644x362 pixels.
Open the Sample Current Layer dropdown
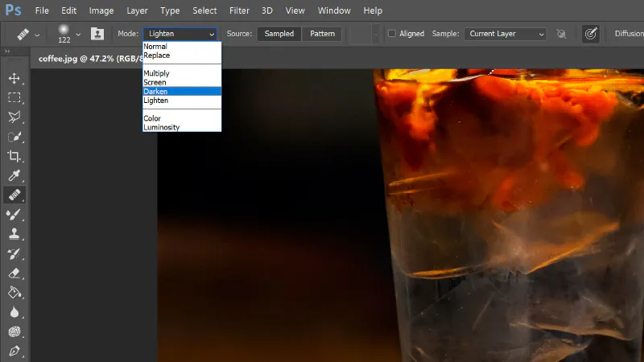pos(506,34)
